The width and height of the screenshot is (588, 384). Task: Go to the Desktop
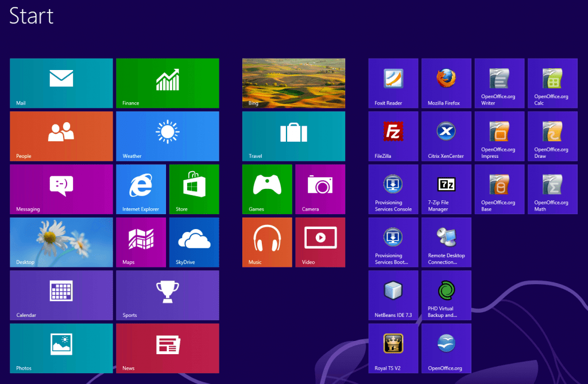pyautogui.click(x=61, y=242)
